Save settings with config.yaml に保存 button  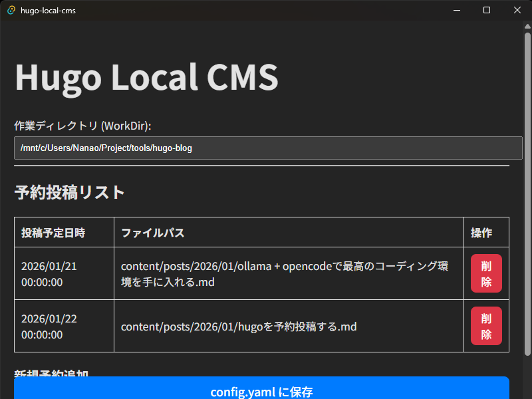click(261, 391)
